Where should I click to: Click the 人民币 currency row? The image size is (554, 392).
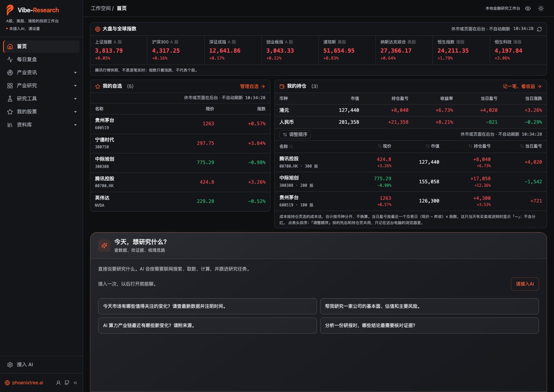[x=410, y=122]
